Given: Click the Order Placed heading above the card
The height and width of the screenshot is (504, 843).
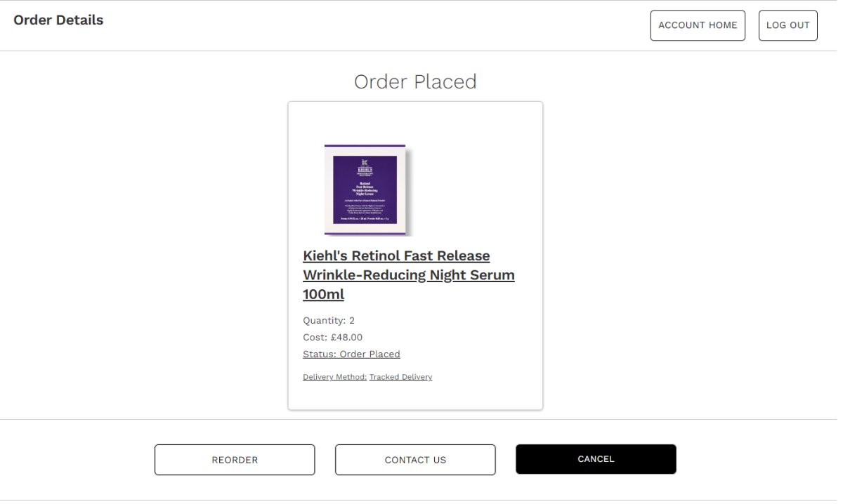Looking at the screenshot, I should [415, 81].
